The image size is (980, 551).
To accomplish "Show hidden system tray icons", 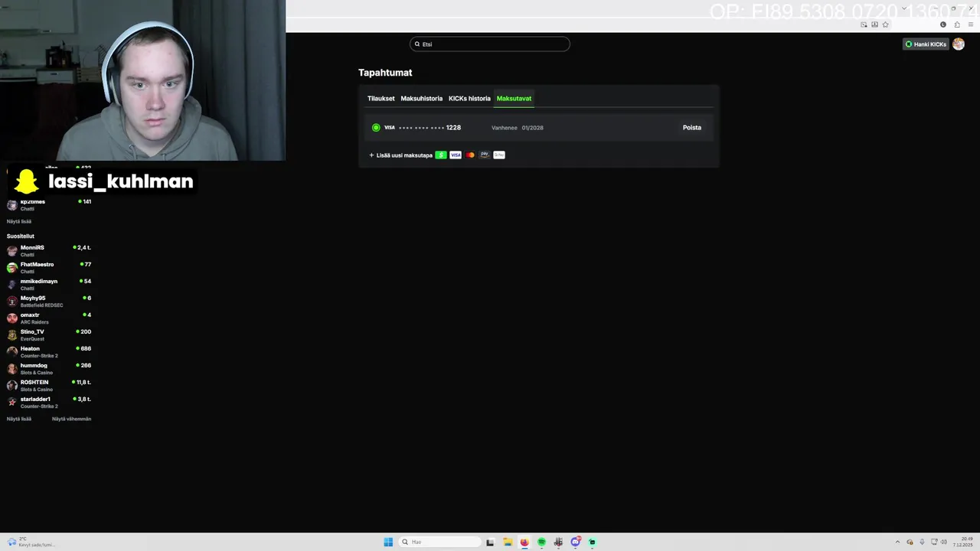I will click(899, 542).
